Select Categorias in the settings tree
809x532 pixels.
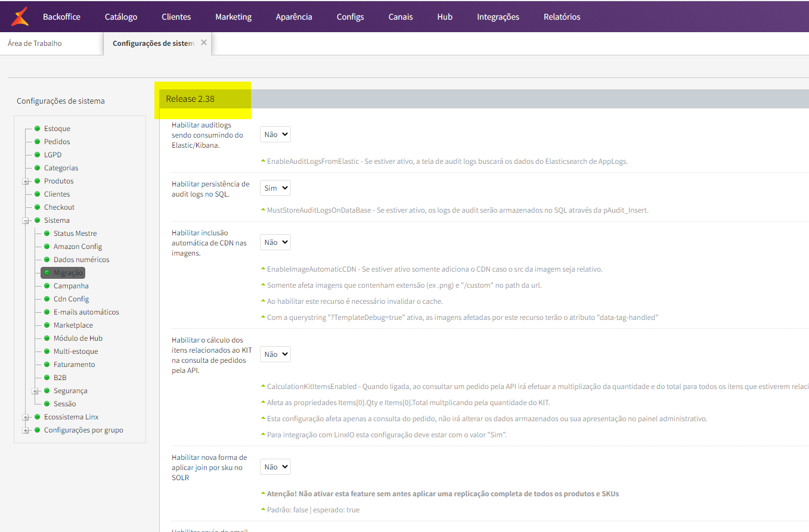[x=61, y=168]
